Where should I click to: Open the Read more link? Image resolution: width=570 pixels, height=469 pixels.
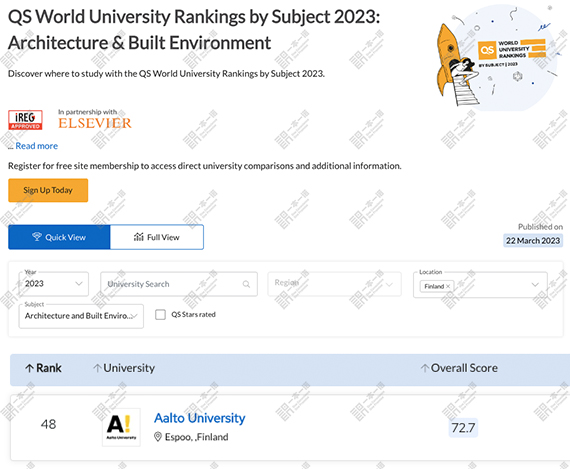pyautogui.click(x=36, y=146)
